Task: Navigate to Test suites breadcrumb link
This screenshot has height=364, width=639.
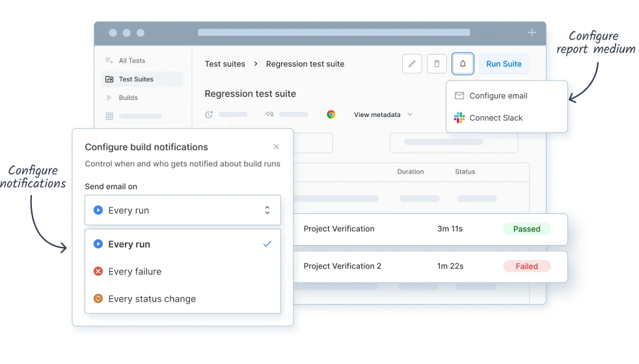Action: tap(225, 64)
